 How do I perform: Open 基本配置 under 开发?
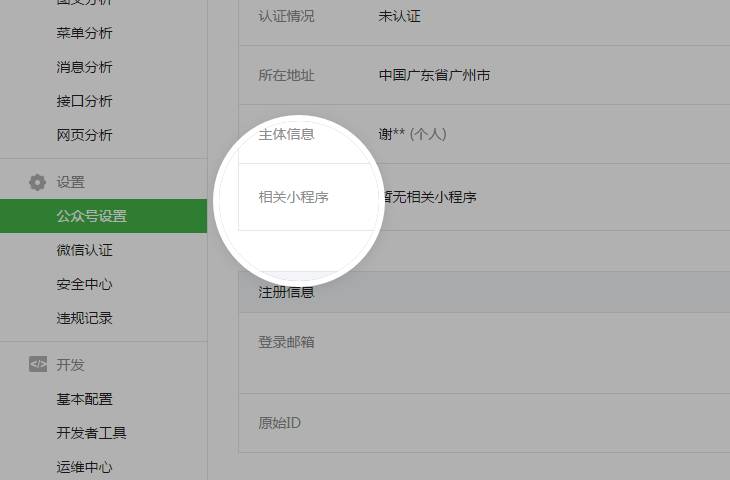(84, 399)
